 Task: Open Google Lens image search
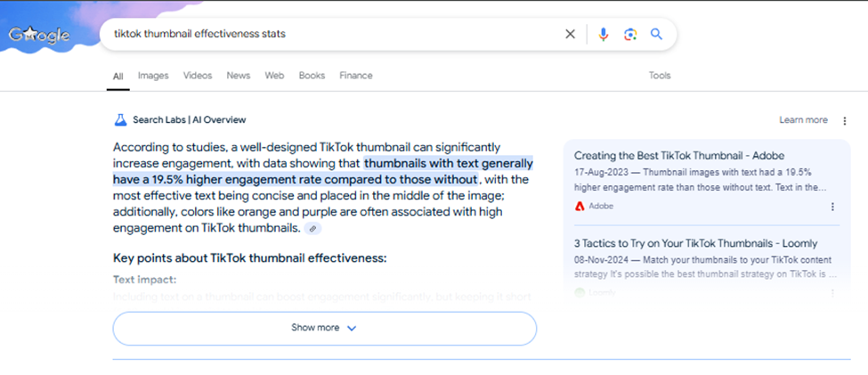(x=629, y=34)
